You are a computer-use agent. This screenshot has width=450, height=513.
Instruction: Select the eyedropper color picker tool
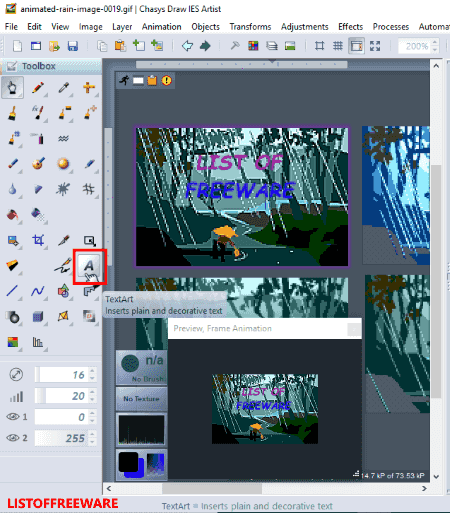(x=63, y=88)
